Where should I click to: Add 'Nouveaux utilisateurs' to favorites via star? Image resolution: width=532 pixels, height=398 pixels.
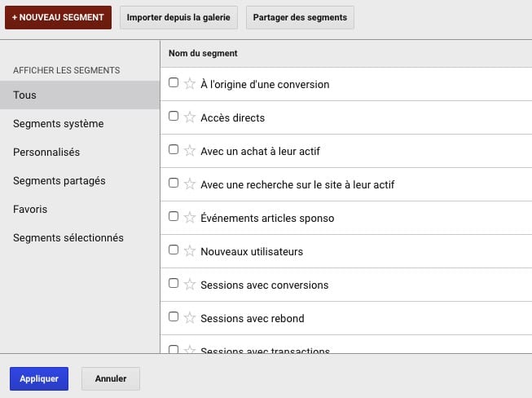(x=190, y=250)
